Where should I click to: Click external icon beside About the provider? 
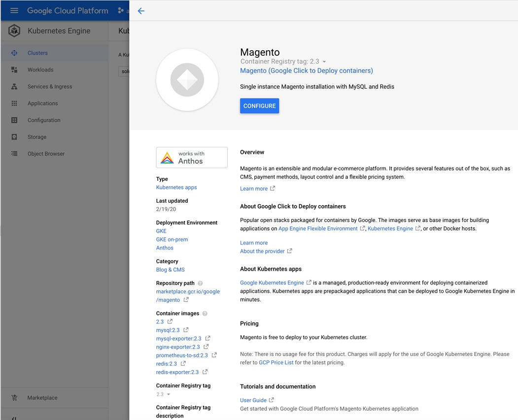point(289,251)
